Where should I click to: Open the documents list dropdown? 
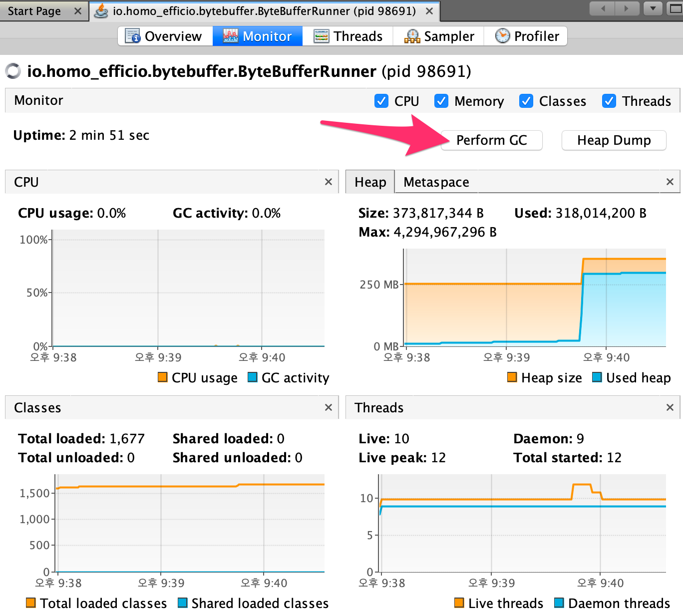tap(653, 8)
